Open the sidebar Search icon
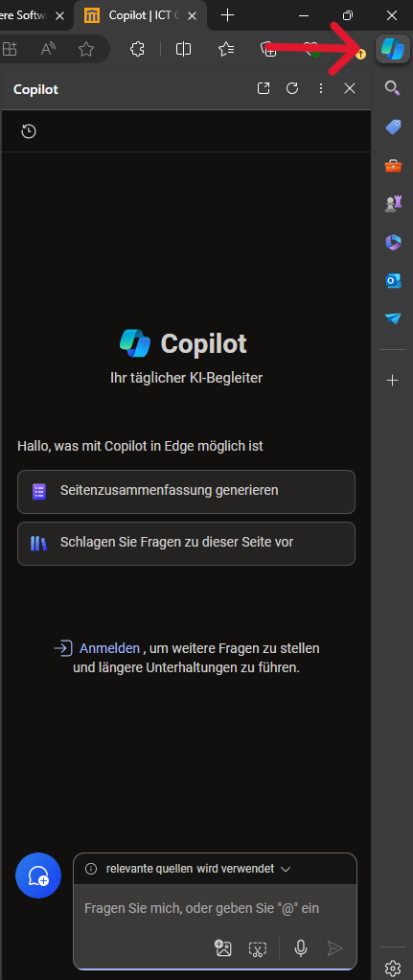This screenshot has height=980, width=413. coord(392,88)
